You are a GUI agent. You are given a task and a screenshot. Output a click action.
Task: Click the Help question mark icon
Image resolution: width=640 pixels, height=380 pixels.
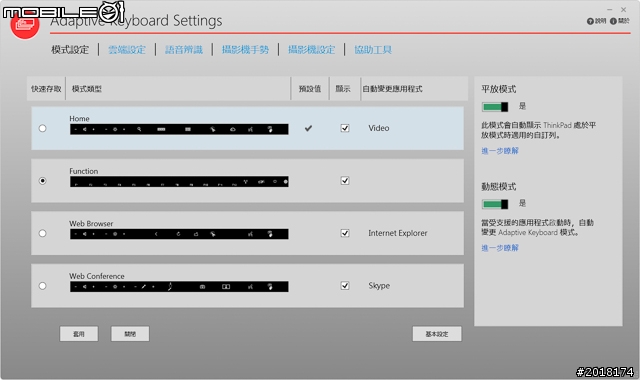click(x=590, y=21)
